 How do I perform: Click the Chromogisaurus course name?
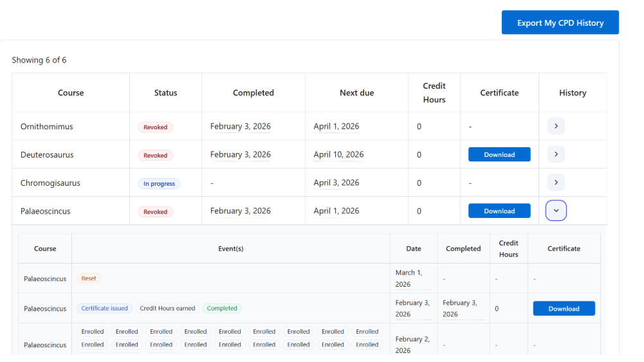(x=50, y=183)
